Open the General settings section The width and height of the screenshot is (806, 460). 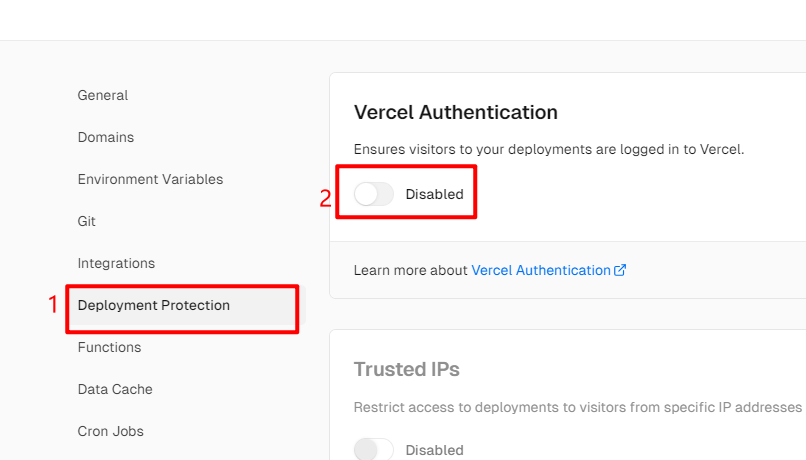[103, 96]
